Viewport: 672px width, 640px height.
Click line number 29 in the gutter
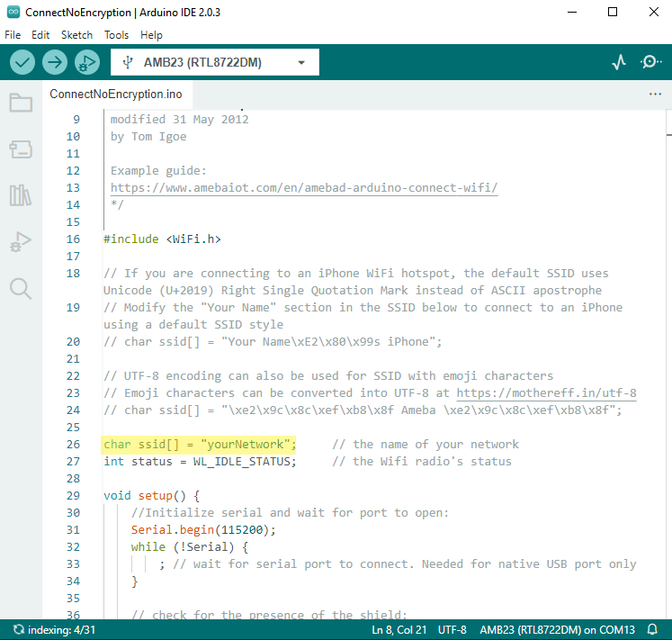(x=73, y=496)
